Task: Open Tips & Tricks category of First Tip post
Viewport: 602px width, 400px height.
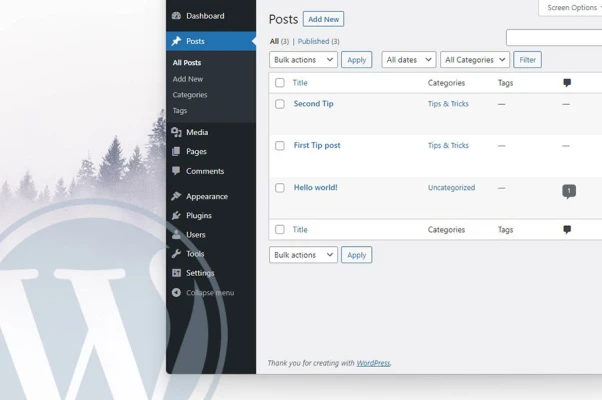Action: click(x=448, y=145)
